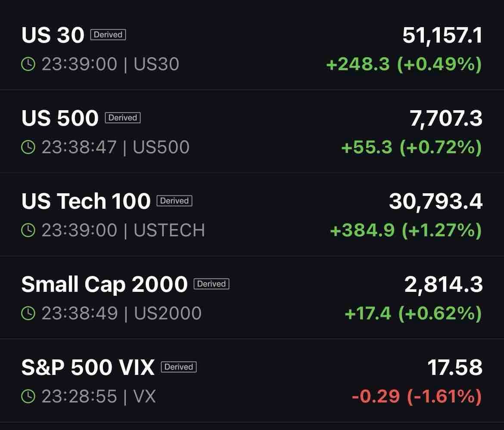Click the clock icon beside 23:28:55 VX
This screenshot has height=430, width=504.
pyautogui.click(x=28, y=396)
